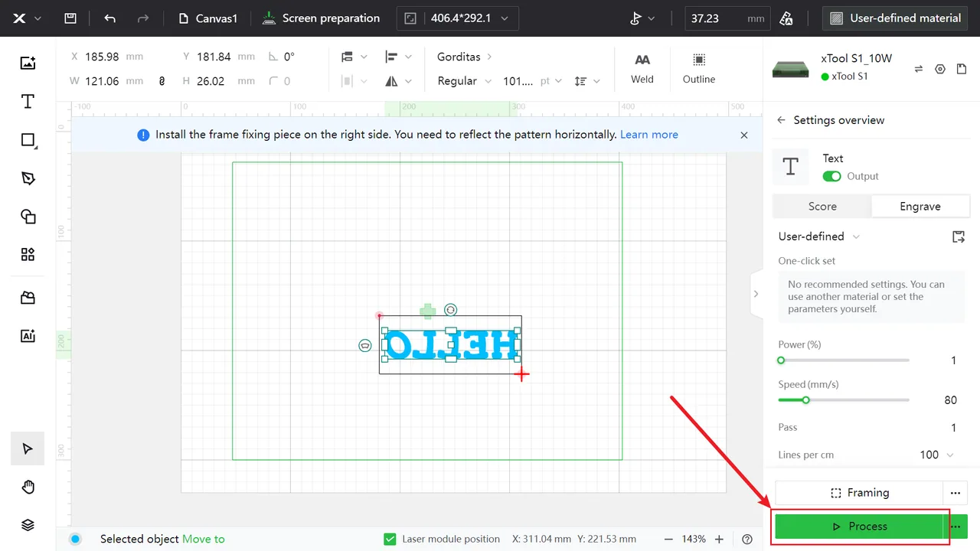Click the Save file icon
Screen dimensions: 980x551
70,18
